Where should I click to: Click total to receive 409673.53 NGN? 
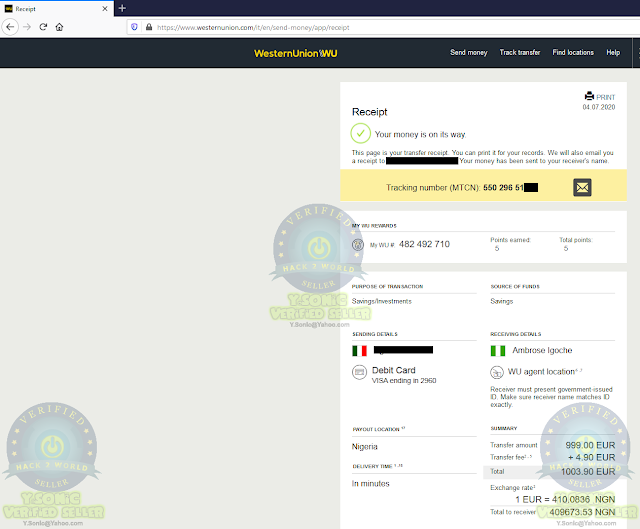tap(582, 512)
